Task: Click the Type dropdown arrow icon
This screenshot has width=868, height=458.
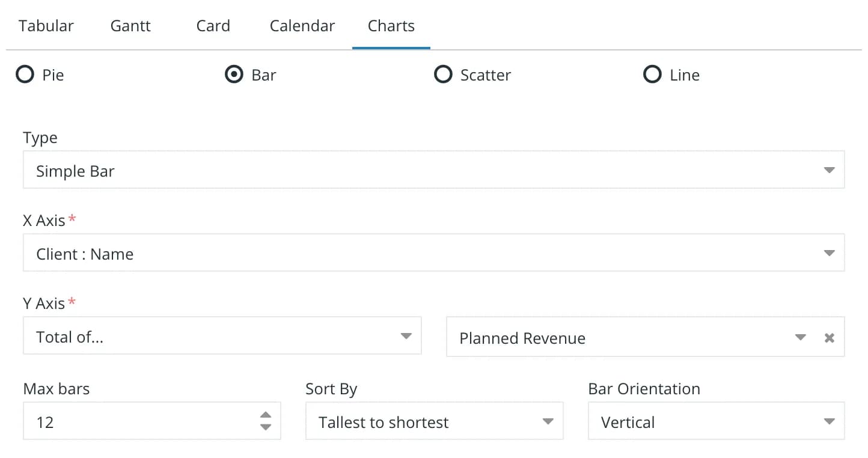Action: click(x=829, y=170)
